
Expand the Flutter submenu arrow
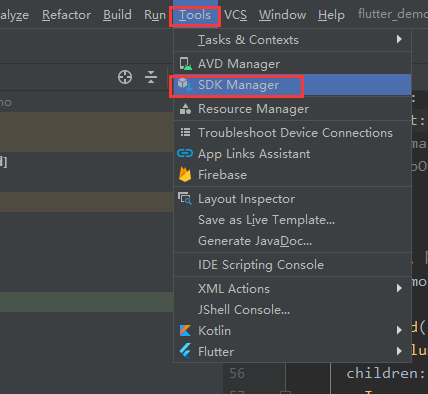pos(399,351)
